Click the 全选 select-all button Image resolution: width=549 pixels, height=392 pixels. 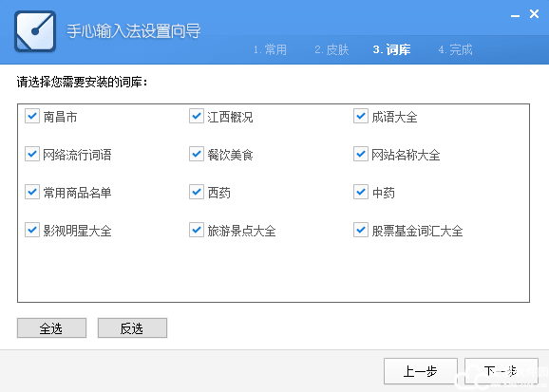pos(51,328)
